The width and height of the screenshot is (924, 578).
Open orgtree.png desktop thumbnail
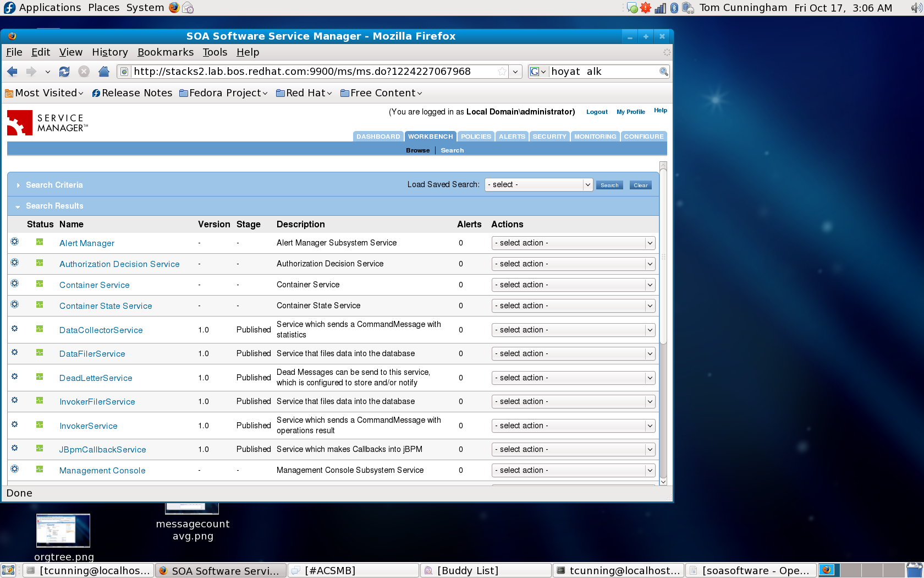click(63, 531)
